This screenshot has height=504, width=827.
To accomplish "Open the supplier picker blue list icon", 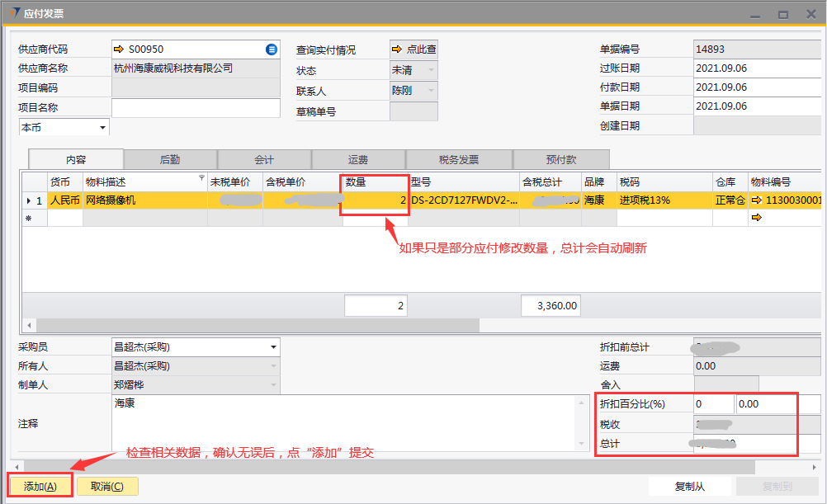I will tap(272, 49).
